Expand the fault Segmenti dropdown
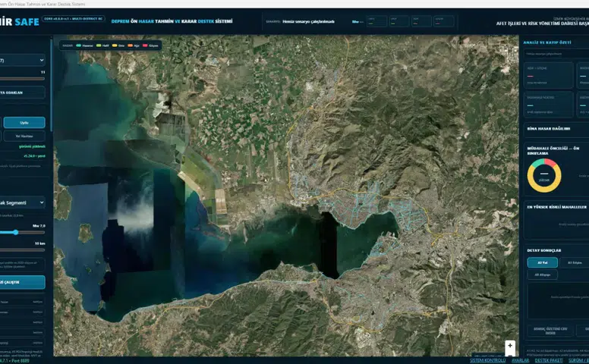 click(23, 202)
